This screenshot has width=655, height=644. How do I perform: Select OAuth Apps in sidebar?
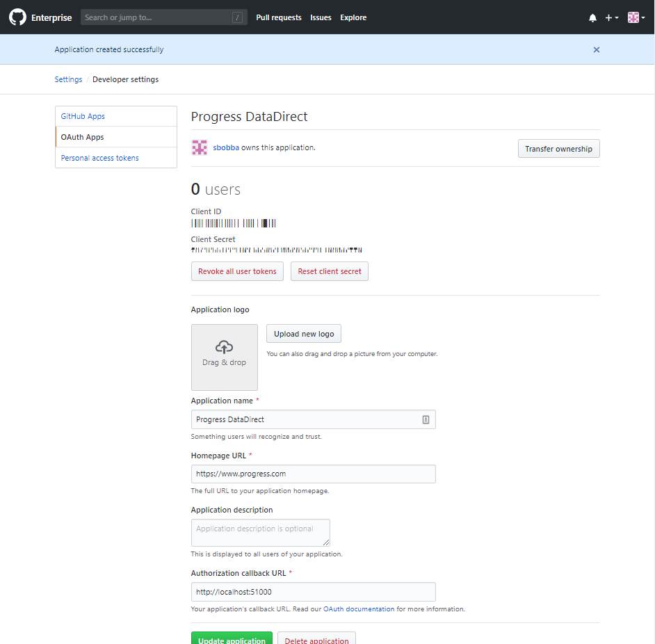coord(116,137)
